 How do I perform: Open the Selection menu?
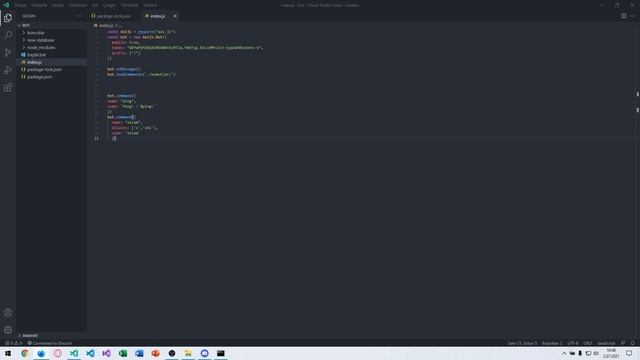(x=58, y=5)
